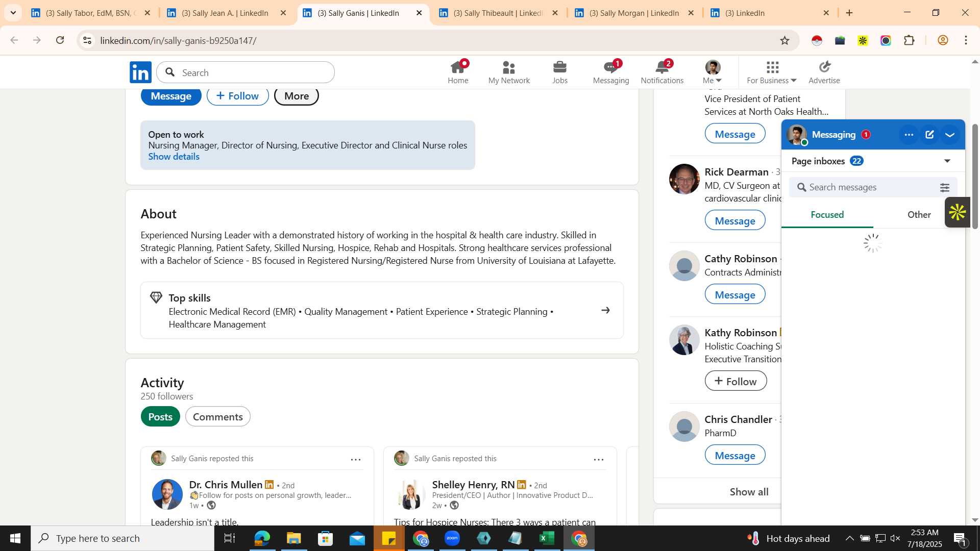The height and width of the screenshot is (551, 980).
Task: Expand the Me profile dropdown
Action: [x=713, y=72]
